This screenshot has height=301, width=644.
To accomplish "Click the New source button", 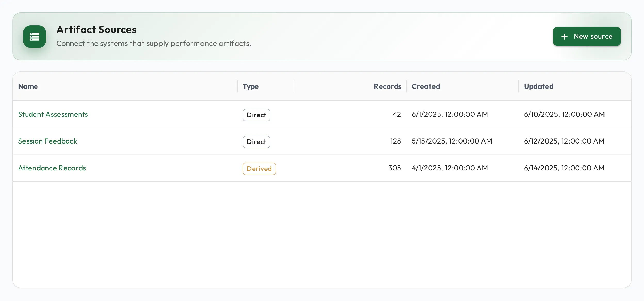I will pos(587,36).
